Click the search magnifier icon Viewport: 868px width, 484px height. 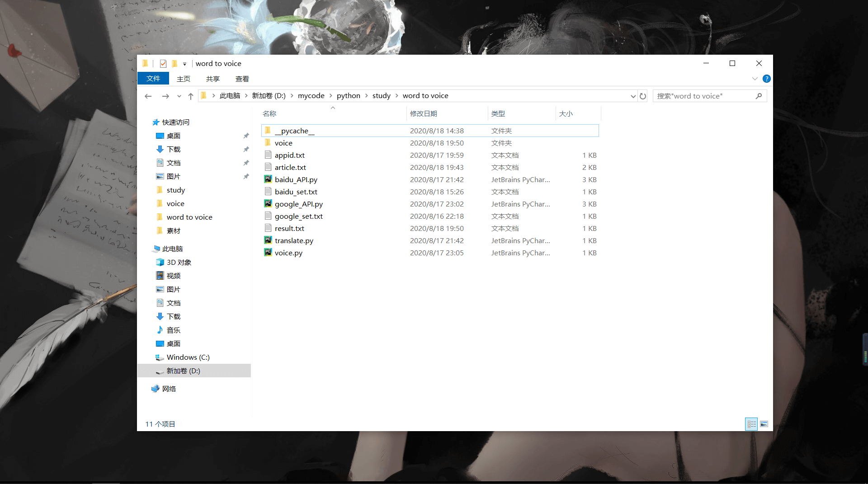(x=759, y=96)
